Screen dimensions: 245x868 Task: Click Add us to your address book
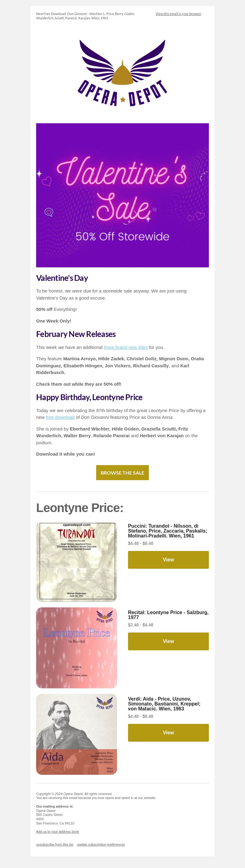[x=58, y=832]
